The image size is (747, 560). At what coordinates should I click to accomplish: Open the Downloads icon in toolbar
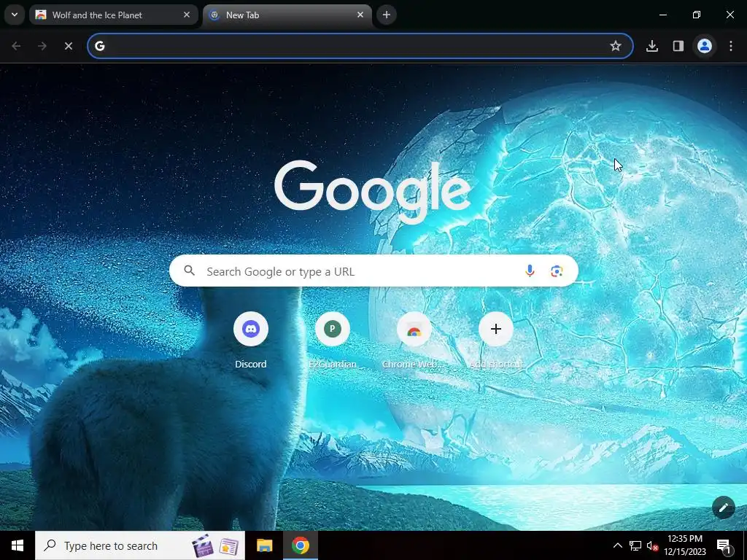click(652, 46)
